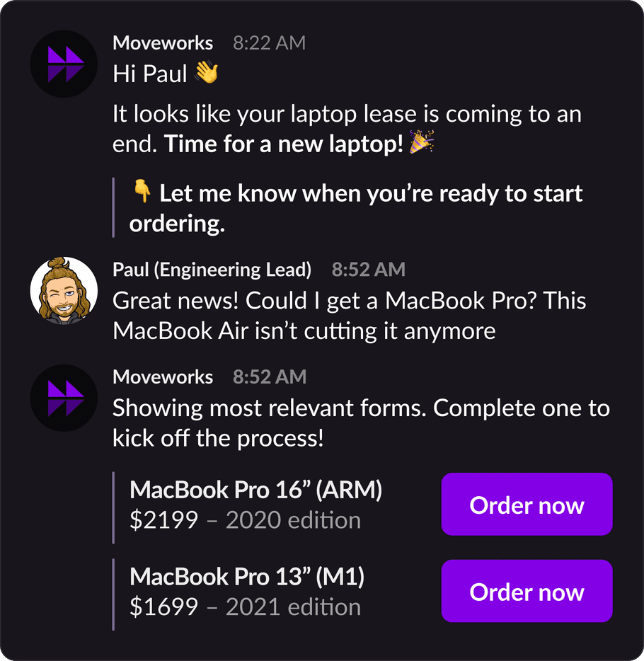644x661 pixels.
Task: Select the 'MacBook Pro 16" (ARM)' form title
Action: [x=255, y=490]
